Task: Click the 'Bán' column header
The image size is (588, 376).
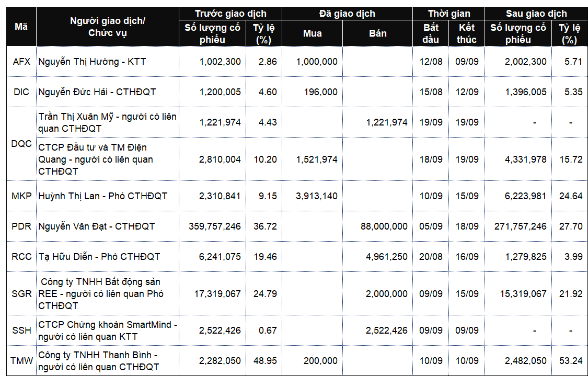Action: [377, 33]
